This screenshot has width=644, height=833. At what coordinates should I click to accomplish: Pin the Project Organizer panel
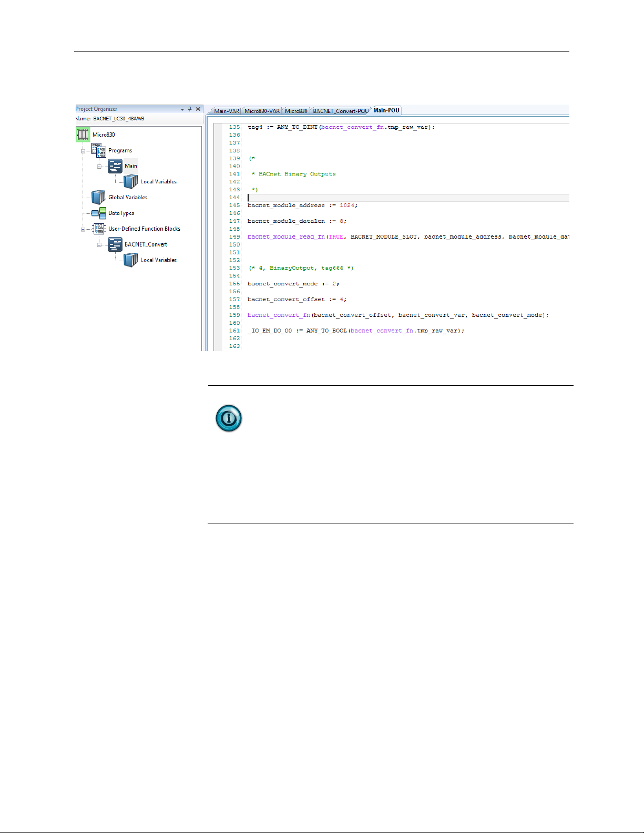tap(190, 109)
